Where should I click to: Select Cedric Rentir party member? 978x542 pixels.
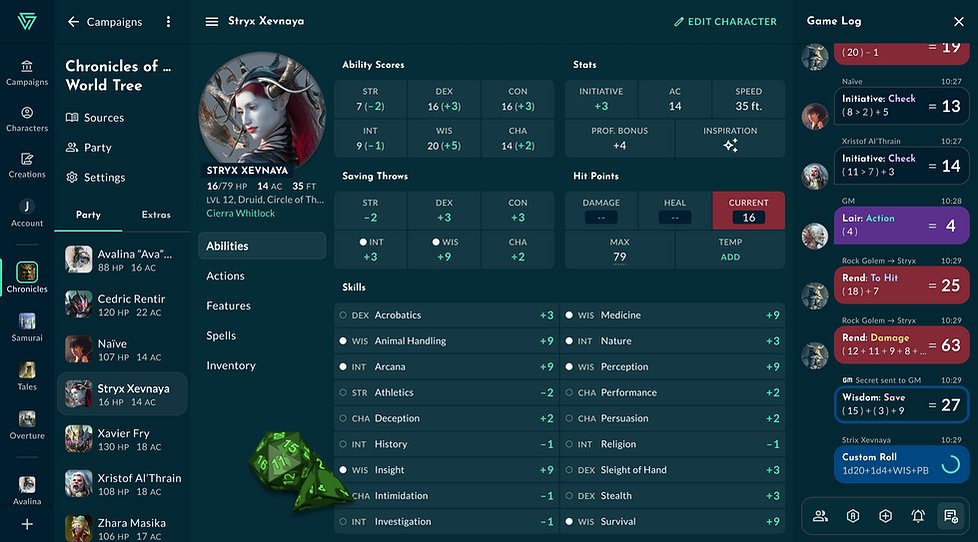coord(122,304)
